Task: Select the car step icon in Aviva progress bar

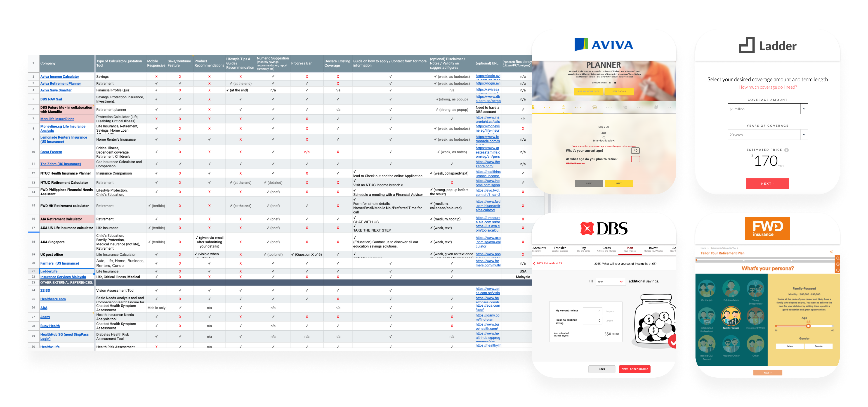Action: [594, 107]
